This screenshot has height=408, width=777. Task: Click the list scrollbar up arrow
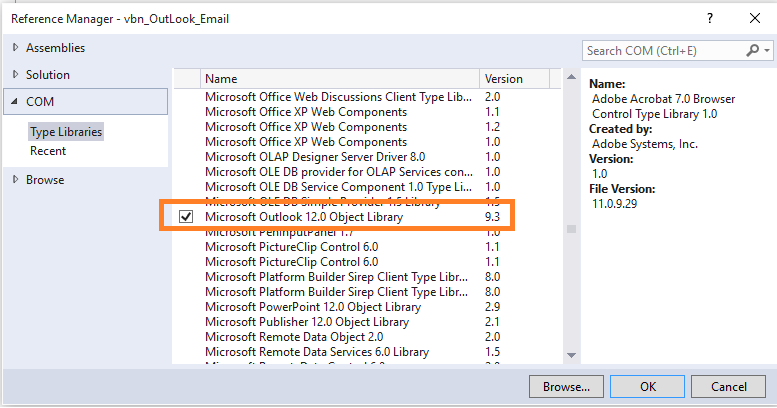(x=571, y=77)
